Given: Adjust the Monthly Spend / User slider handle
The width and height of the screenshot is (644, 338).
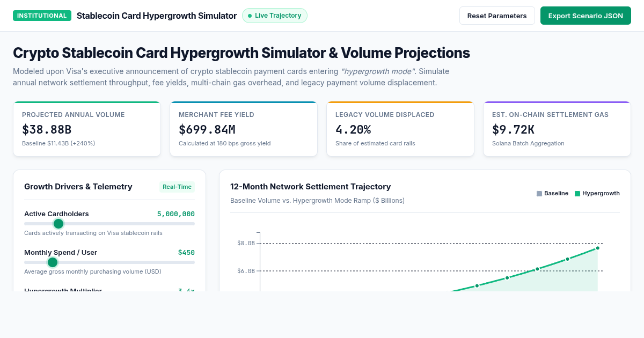Looking at the screenshot, I should tap(53, 262).
